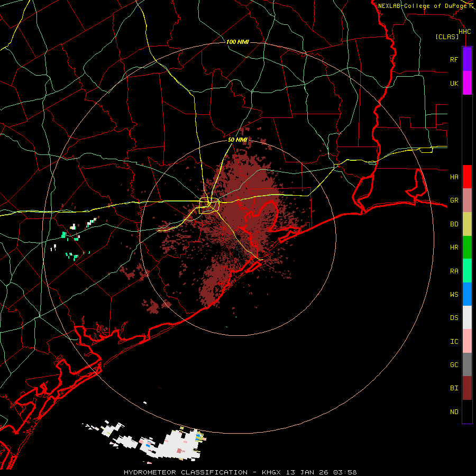Click the yellow city loop at radar center

click(209, 206)
